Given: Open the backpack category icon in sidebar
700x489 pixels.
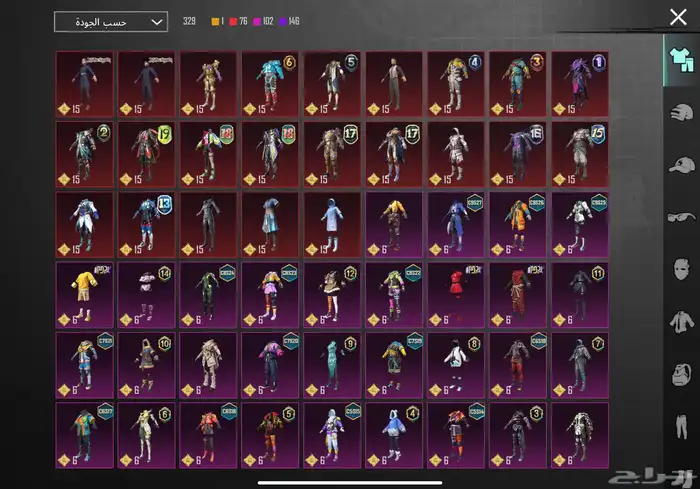Looking at the screenshot, I should [679, 376].
